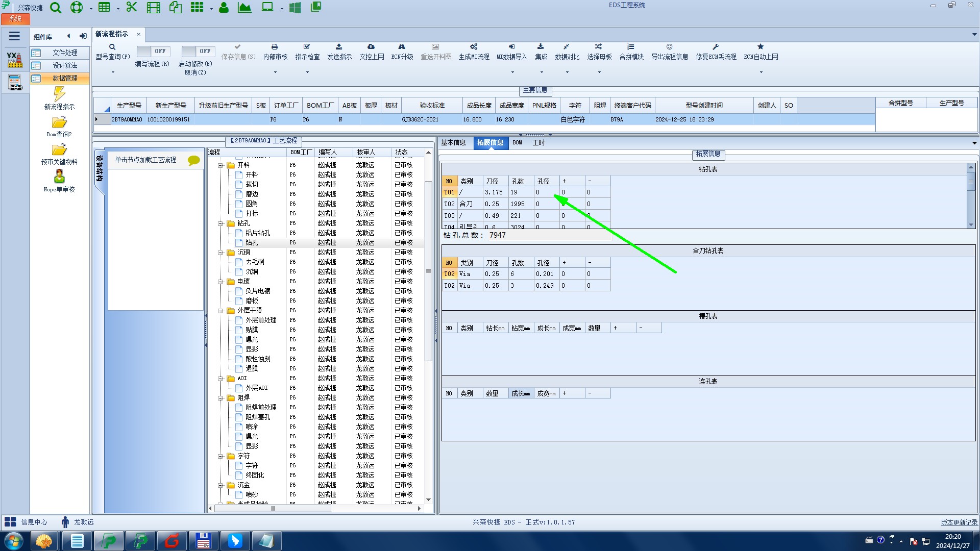Collapse the 钻孔 folder in process tree
The height and width of the screenshot is (551, 980).
[221, 223]
